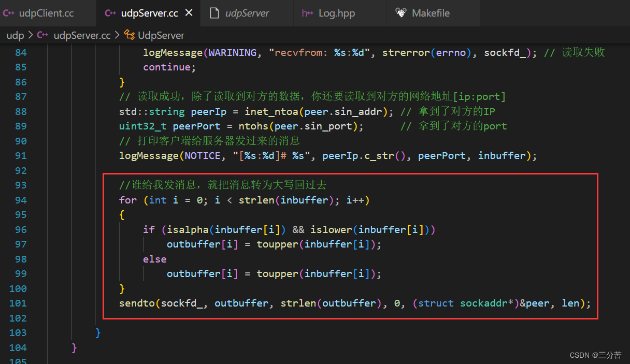The width and height of the screenshot is (630, 364).
Task: Click 'inet_ntoa' function call on line 88
Action: [x=271, y=111]
